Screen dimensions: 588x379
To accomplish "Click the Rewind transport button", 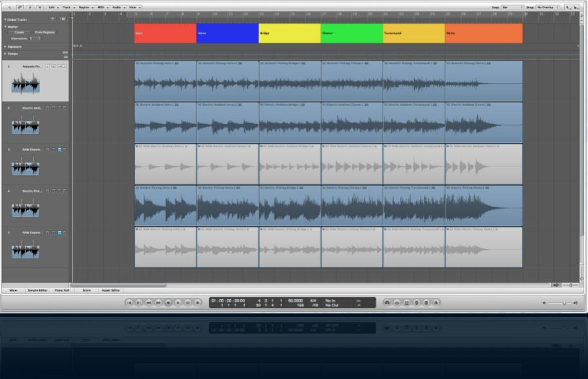I will coord(149,302).
